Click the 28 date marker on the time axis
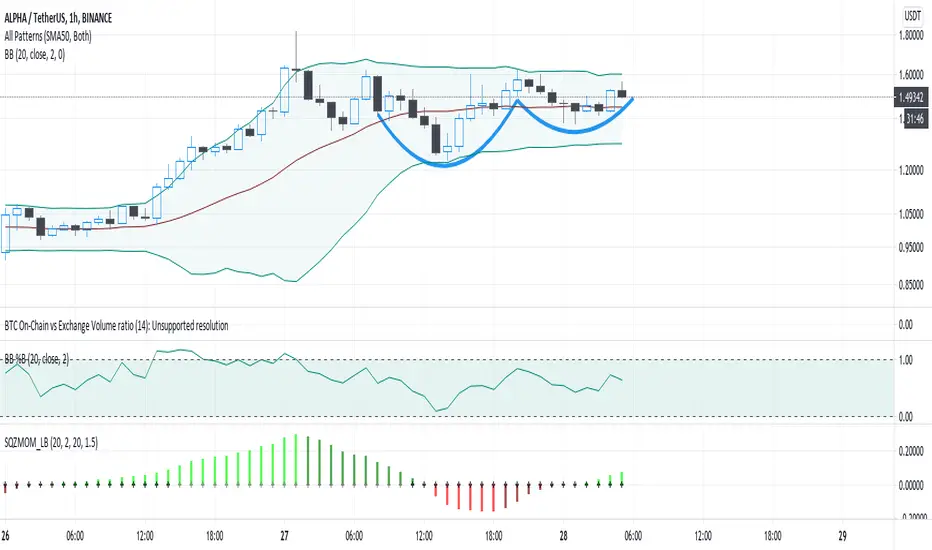Viewport: 932px width, 550px height. pos(563,536)
